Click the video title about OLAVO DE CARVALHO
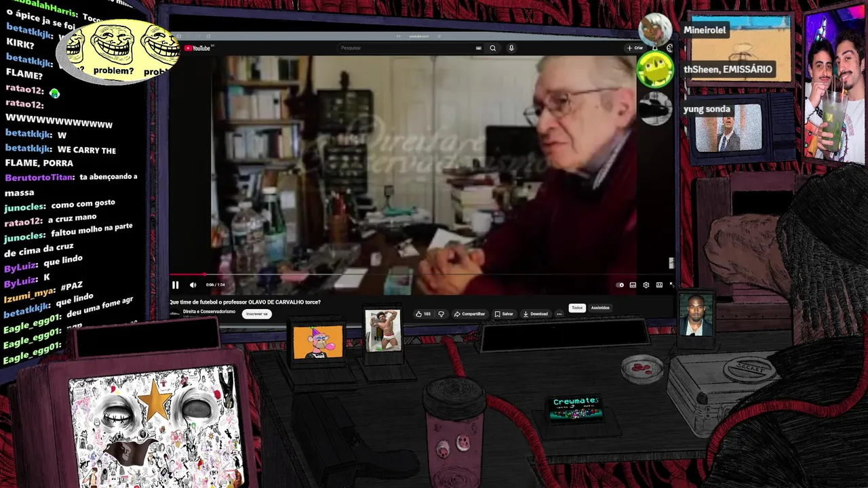The image size is (868, 488). (x=245, y=302)
